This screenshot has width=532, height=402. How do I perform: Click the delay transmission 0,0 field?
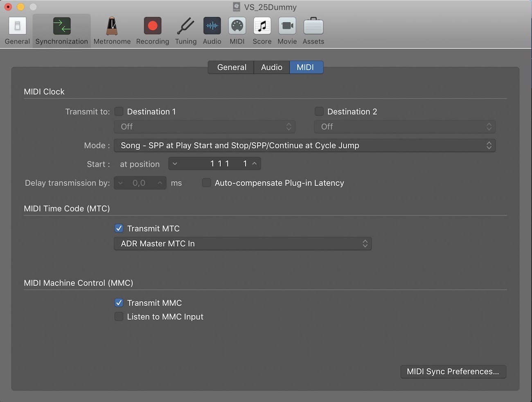(140, 183)
